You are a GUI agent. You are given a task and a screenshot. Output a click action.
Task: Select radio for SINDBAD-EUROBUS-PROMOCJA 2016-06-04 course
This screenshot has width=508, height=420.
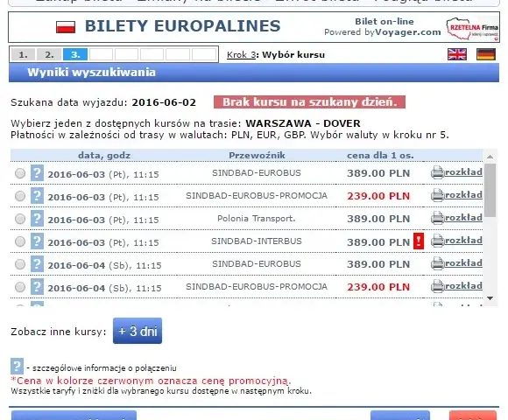(x=20, y=287)
